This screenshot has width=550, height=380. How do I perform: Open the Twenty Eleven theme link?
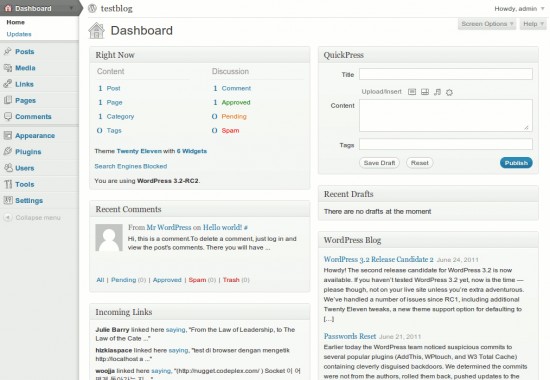(139, 151)
